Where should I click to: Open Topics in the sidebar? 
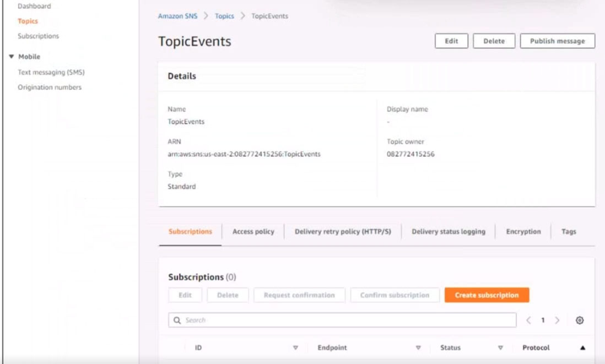coord(28,21)
